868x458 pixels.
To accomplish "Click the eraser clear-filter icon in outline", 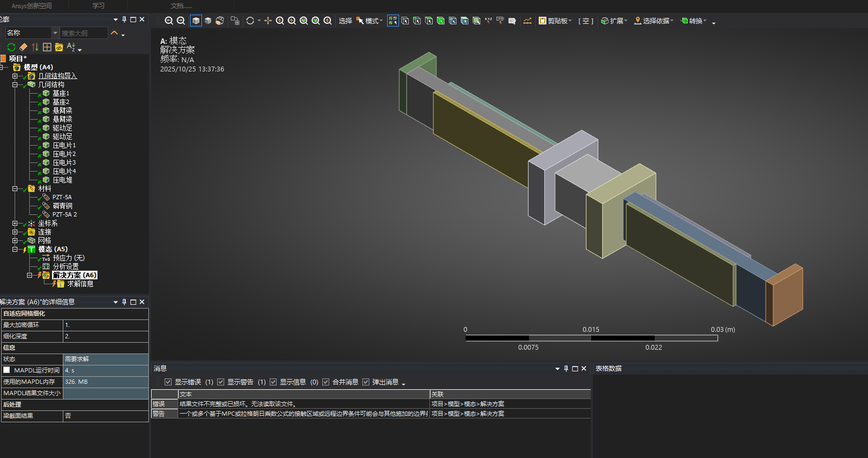I will click(x=23, y=47).
